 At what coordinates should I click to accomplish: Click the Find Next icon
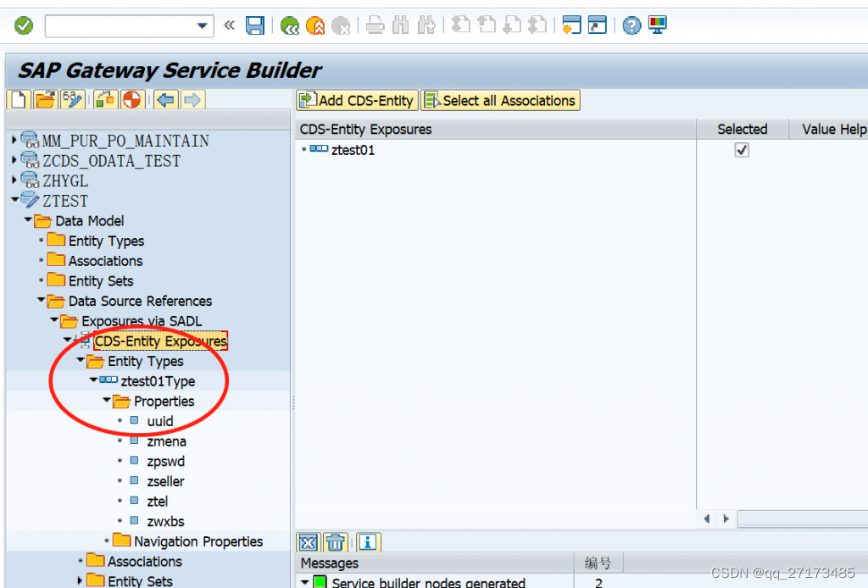point(426,25)
